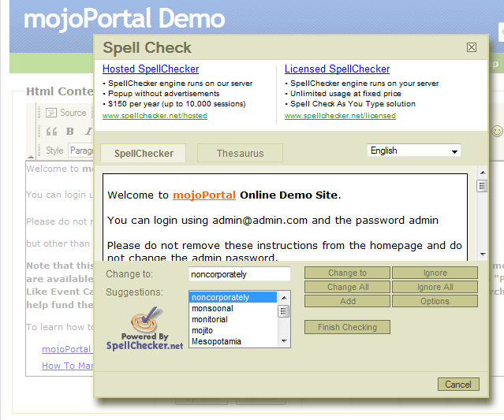
Task: Click scroll down arrow of text preview
Action: [483, 255]
